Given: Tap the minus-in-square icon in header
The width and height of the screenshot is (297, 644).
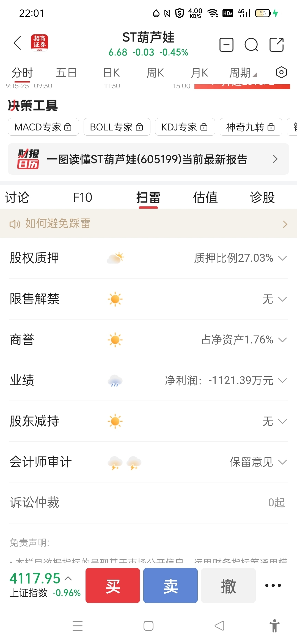Looking at the screenshot, I should (x=227, y=45).
